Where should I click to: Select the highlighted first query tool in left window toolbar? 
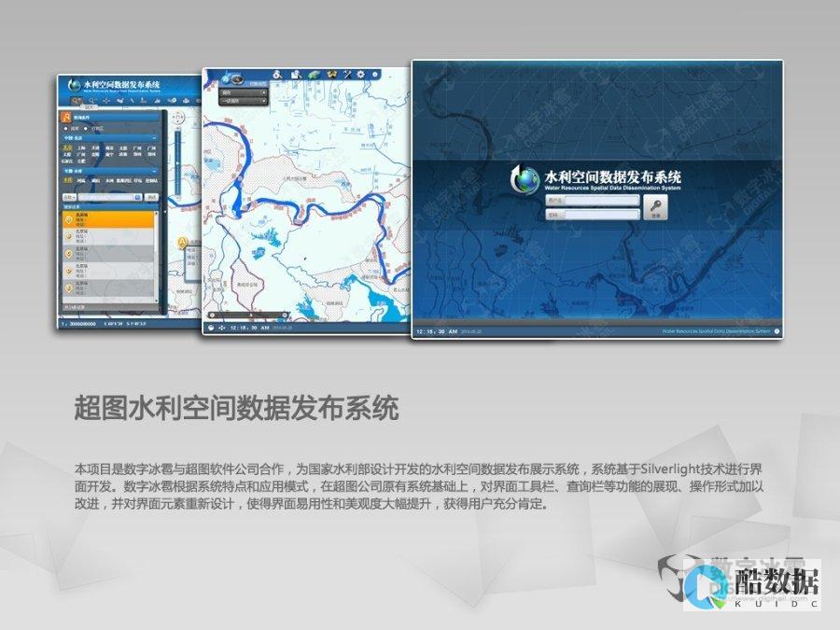tap(77, 100)
